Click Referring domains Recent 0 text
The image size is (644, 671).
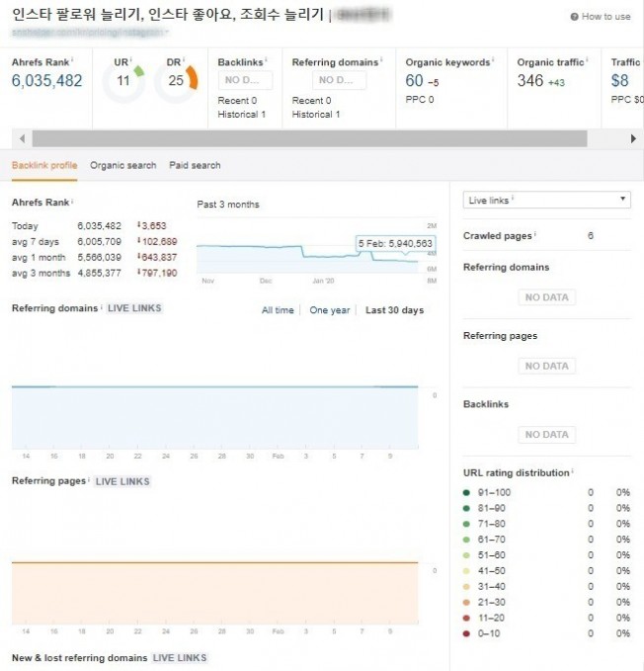pos(311,101)
